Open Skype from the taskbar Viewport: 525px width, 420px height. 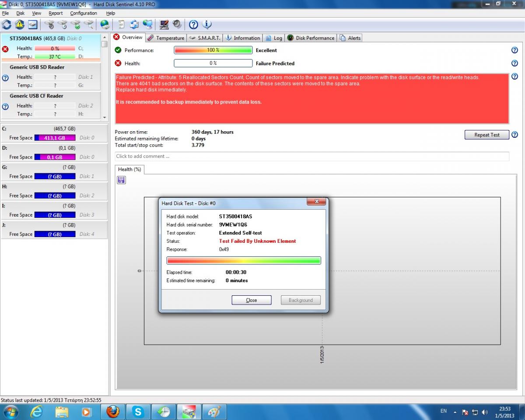tap(138, 412)
